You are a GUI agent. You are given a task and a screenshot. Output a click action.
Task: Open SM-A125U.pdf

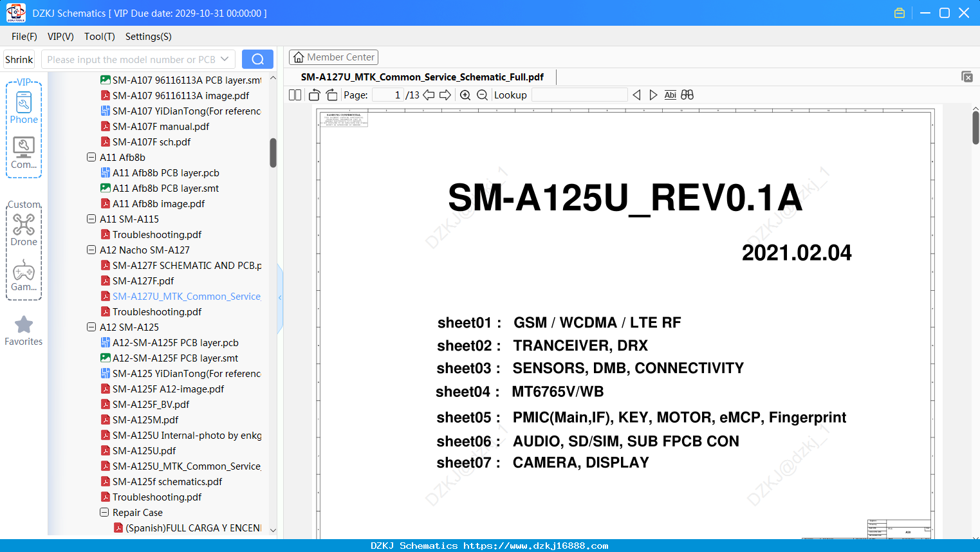point(138,450)
